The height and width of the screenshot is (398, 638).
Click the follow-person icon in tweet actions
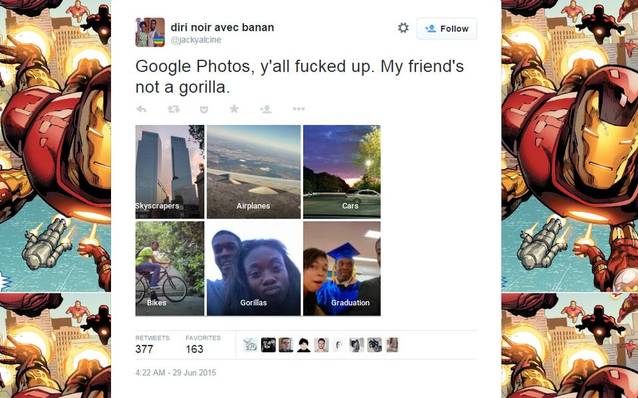point(266,109)
